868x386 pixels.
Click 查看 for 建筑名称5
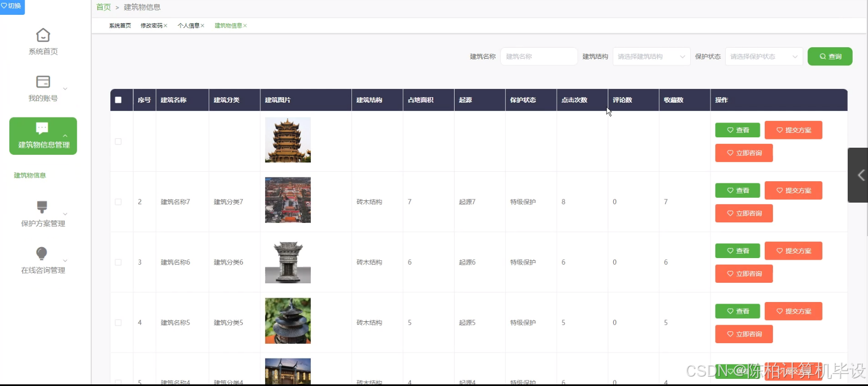737,311
